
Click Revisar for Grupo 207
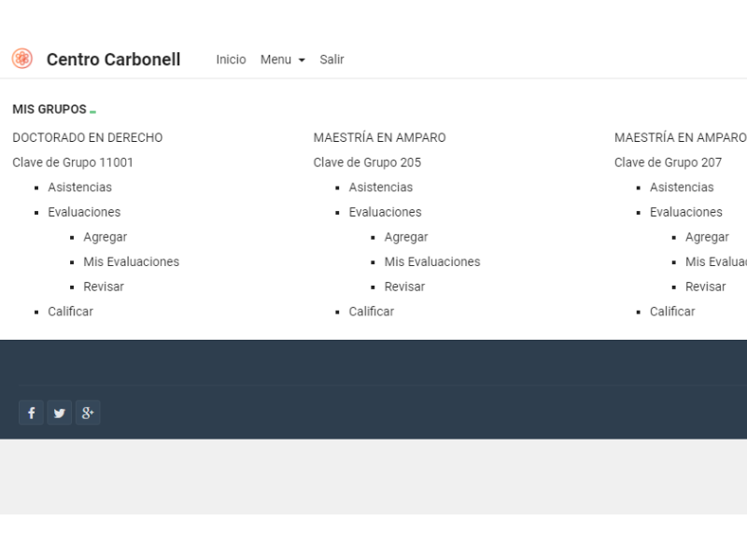(x=705, y=287)
